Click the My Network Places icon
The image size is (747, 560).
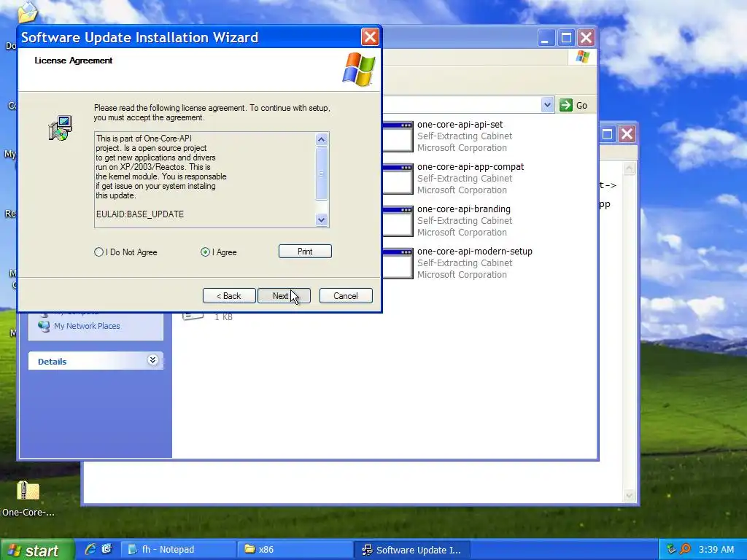click(44, 326)
